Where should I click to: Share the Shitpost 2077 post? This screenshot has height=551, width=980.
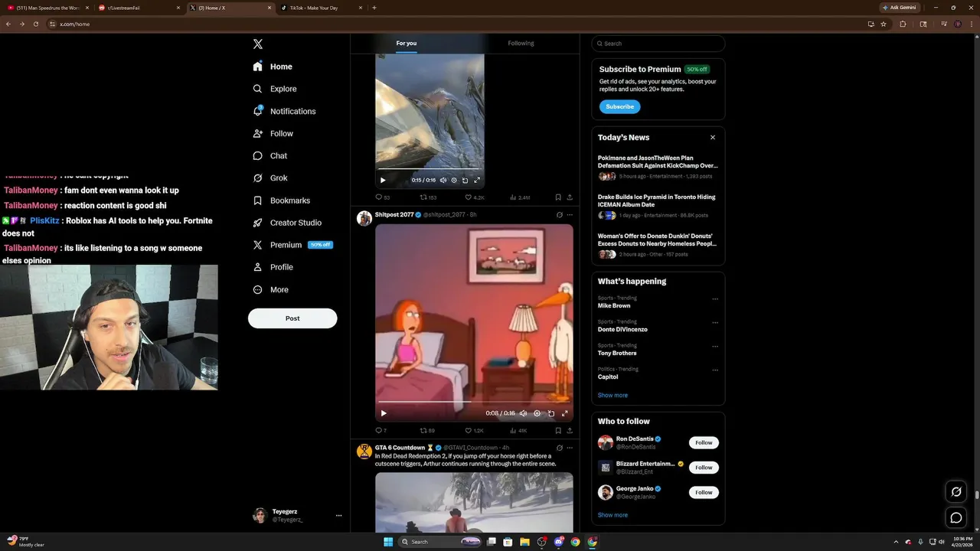(570, 431)
